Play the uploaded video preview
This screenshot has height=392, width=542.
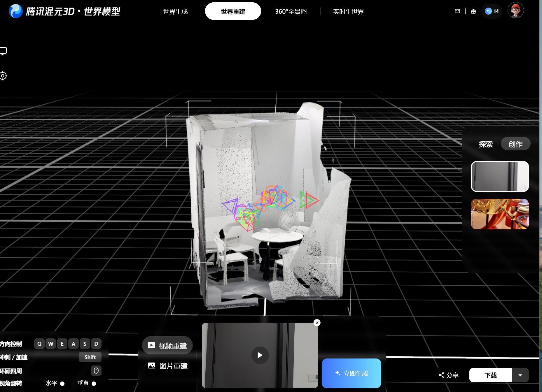pyautogui.click(x=260, y=355)
